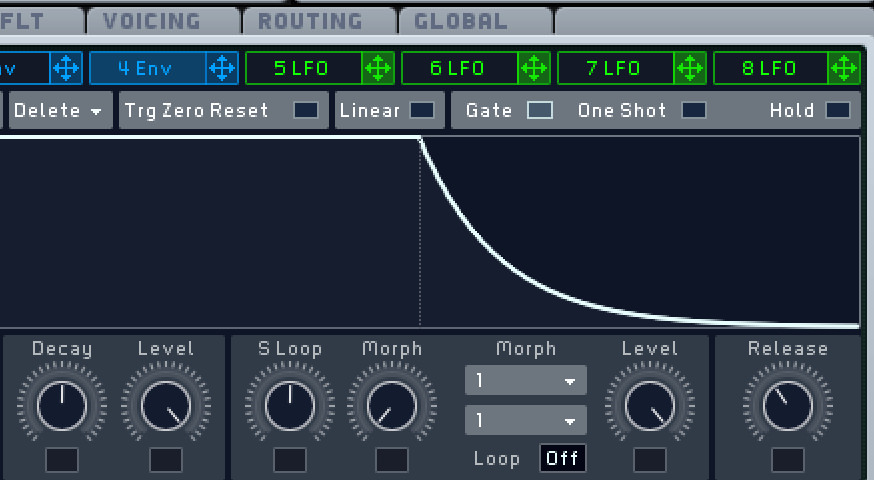Click the small box under the Release knob
Viewport: 874px width, 480px height.
click(x=788, y=460)
